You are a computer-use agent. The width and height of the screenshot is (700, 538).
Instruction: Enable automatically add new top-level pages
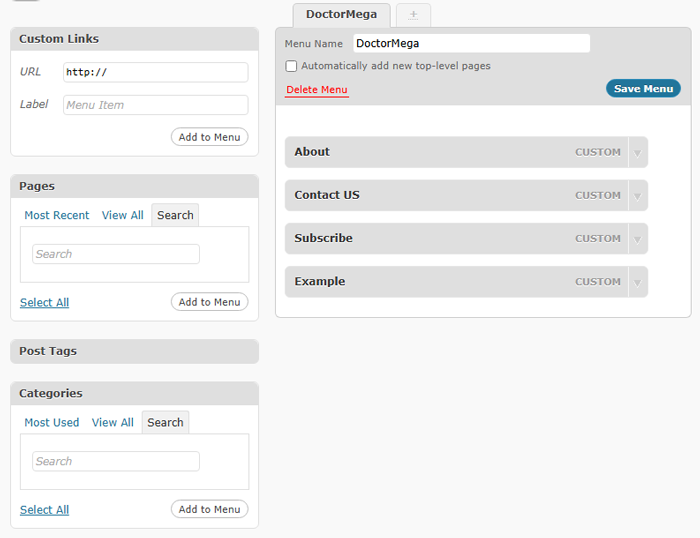coord(292,66)
